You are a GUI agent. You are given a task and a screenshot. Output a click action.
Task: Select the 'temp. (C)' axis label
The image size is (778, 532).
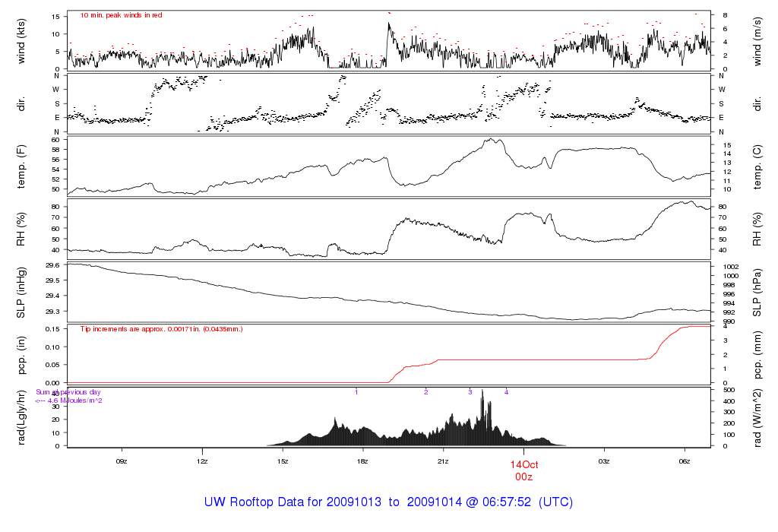(x=757, y=166)
